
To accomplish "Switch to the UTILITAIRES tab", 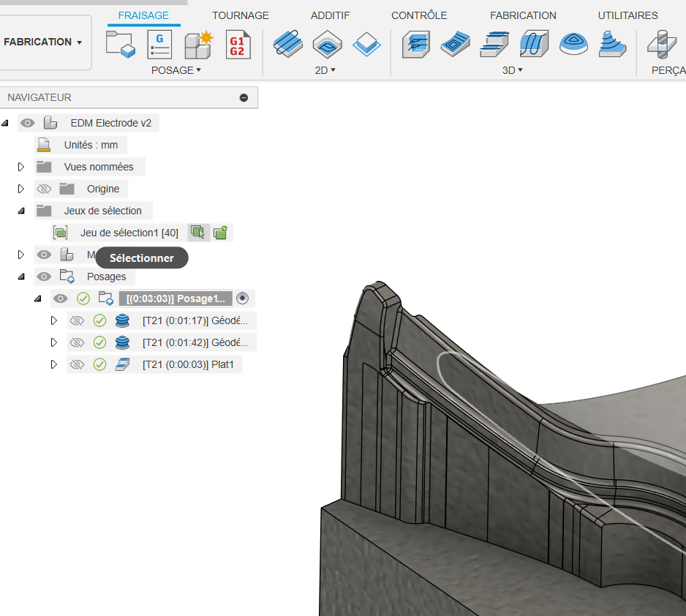I will click(627, 15).
